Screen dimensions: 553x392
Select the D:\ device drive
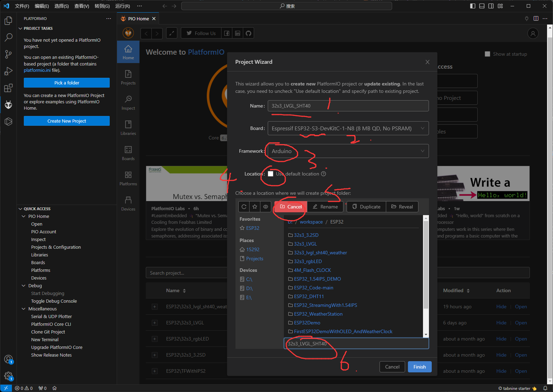pyautogui.click(x=249, y=288)
